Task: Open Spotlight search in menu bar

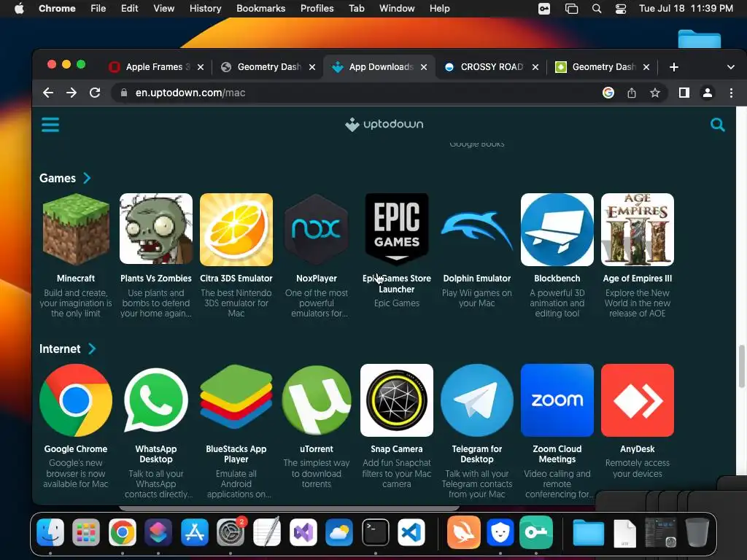Action: (x=597, y=9)
